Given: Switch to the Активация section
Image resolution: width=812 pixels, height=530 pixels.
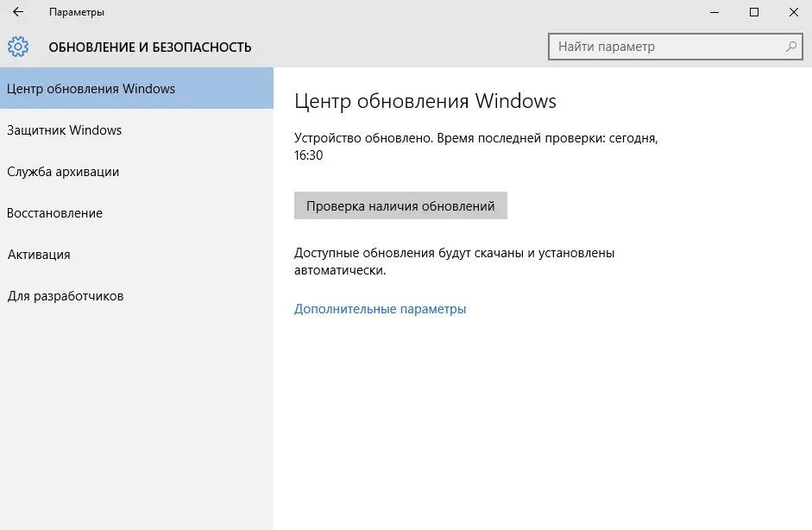Looking at the screenshot, I should 39,255.
